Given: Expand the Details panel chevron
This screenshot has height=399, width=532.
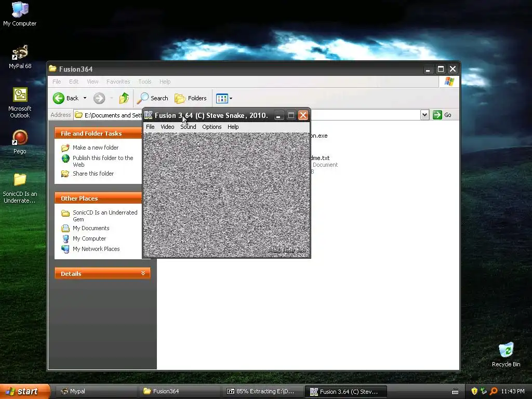Looking at the screenshot, I should point(143,273).
